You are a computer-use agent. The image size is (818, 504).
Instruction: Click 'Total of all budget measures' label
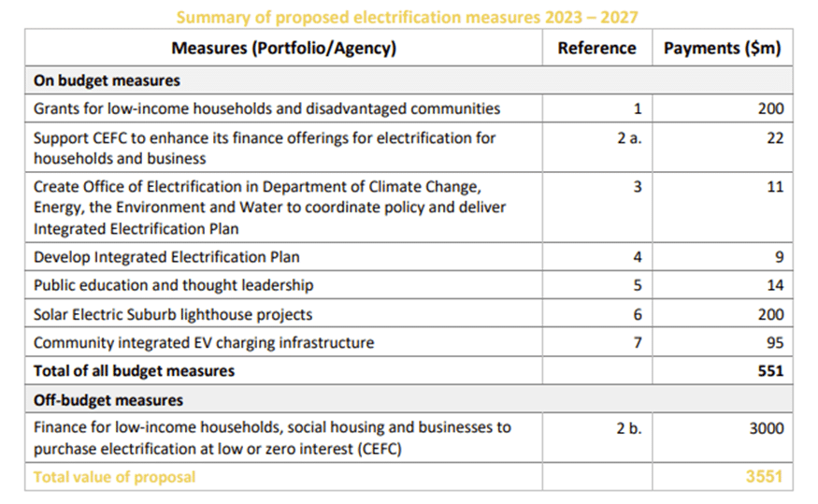pyautogui.click(x=134, y=371)
